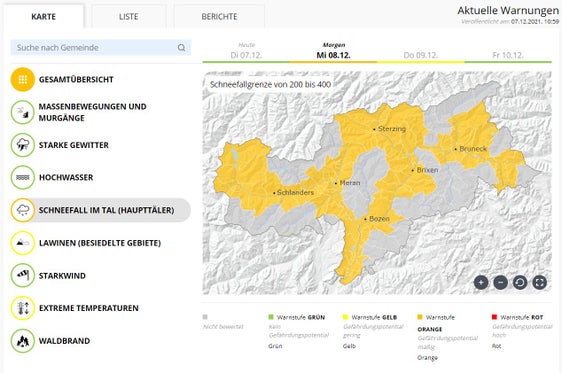The width and height of the screenshot is (562, 373).
Task: Select the Starkwind windsock icon
Action: pos(23,276)
